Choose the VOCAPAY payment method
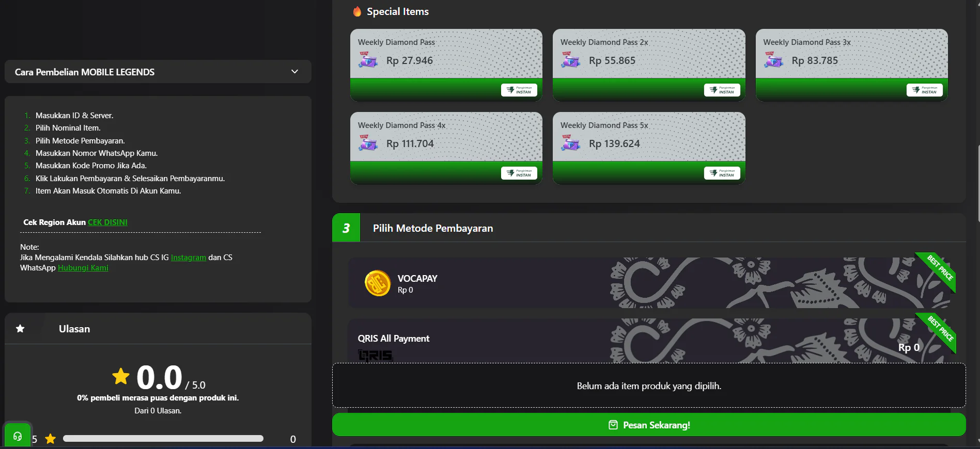 (649, 283)
